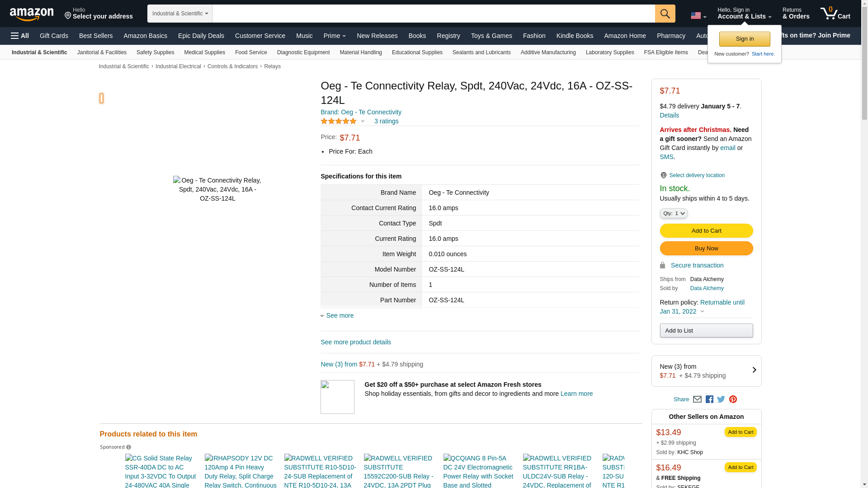Click into the search text field
Screen dimensions: 868x488
pyautogui.click(x=433, y=14)
